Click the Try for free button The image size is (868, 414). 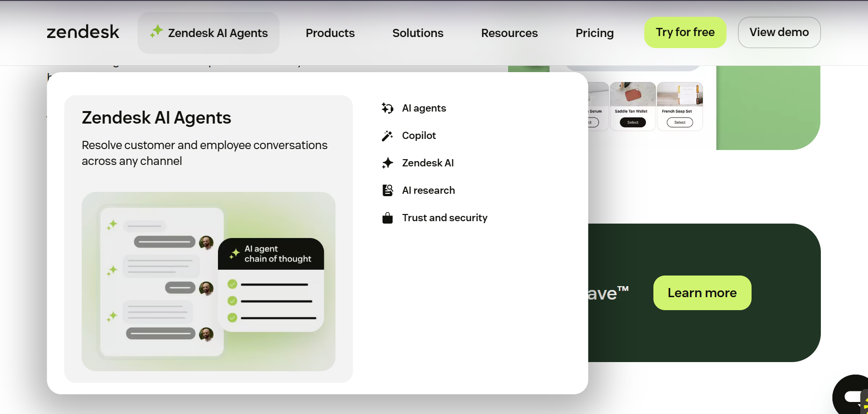685,32
